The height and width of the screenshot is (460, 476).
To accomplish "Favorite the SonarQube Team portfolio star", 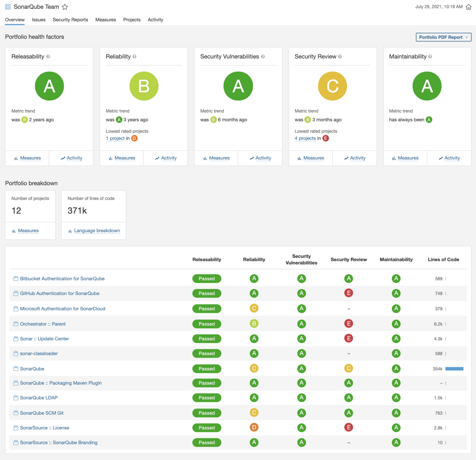I will tap(65, 7).
